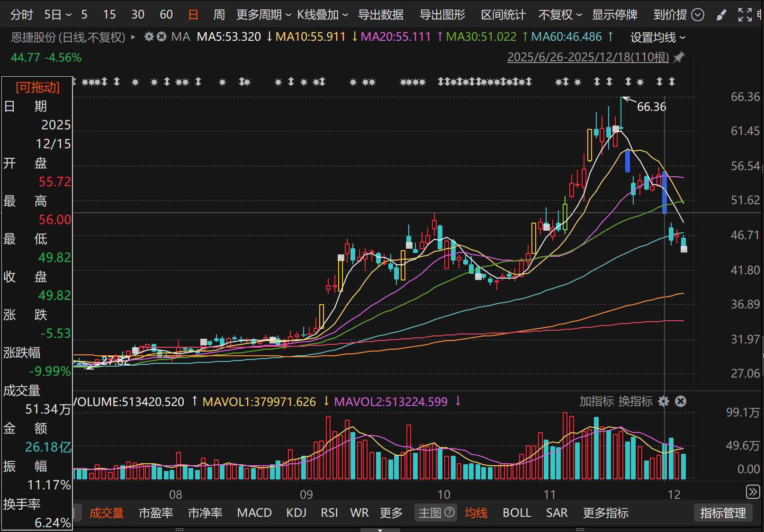Open the drawing brush tool
The height and width of the screenshot is (532, 764).
pos(721,15)
